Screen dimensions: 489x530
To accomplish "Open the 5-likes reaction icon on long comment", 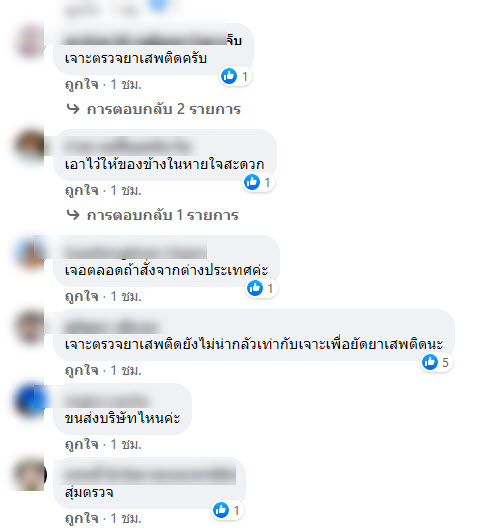I will tap(430, 362).
